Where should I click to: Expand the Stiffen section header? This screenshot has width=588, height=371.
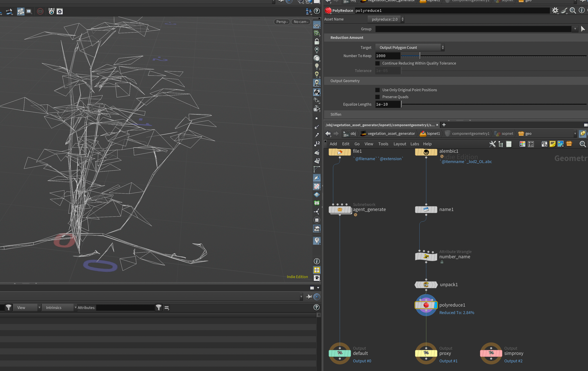[x=336, y=115]
